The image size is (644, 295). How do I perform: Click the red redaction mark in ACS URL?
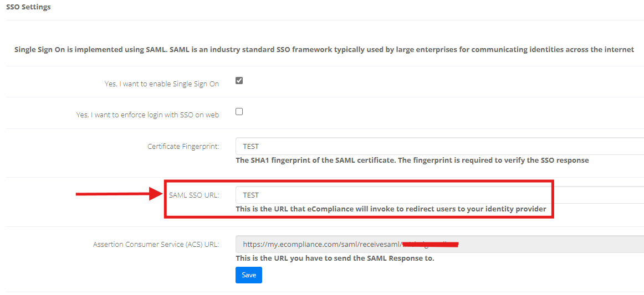[430, 245]
